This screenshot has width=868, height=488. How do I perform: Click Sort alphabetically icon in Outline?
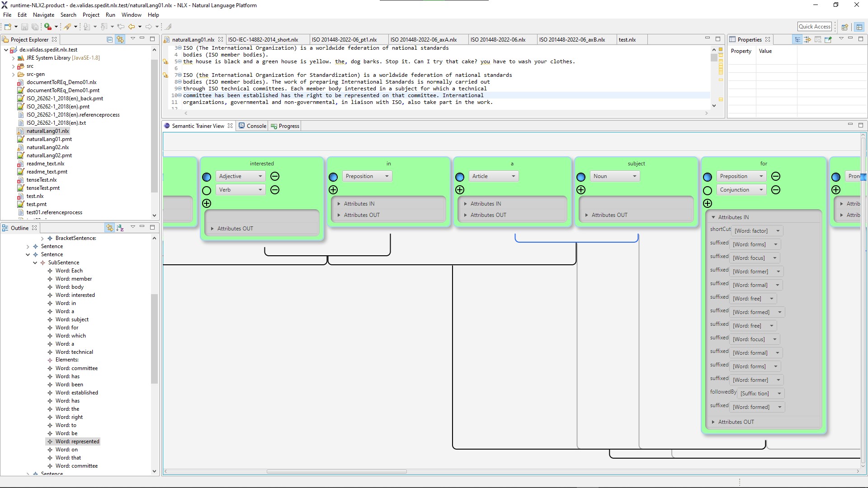tap(120, 228)
